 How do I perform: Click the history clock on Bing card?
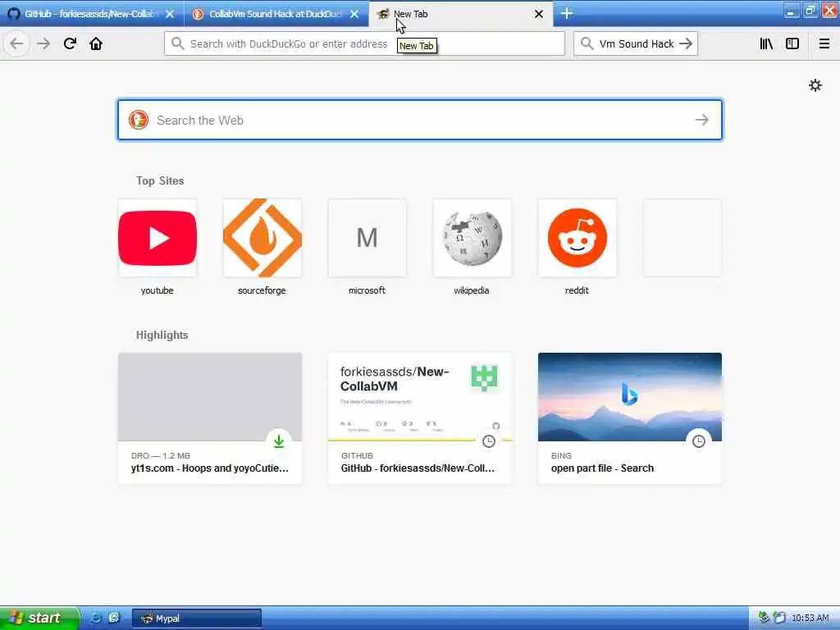click(x=699, y=441)
